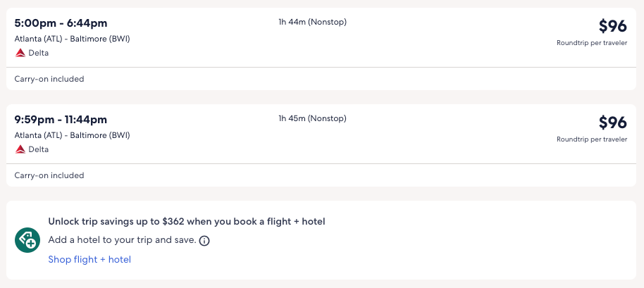Click the 1h 45m (Nonstop) duration
Screen dimensions: 644x288
312,118
